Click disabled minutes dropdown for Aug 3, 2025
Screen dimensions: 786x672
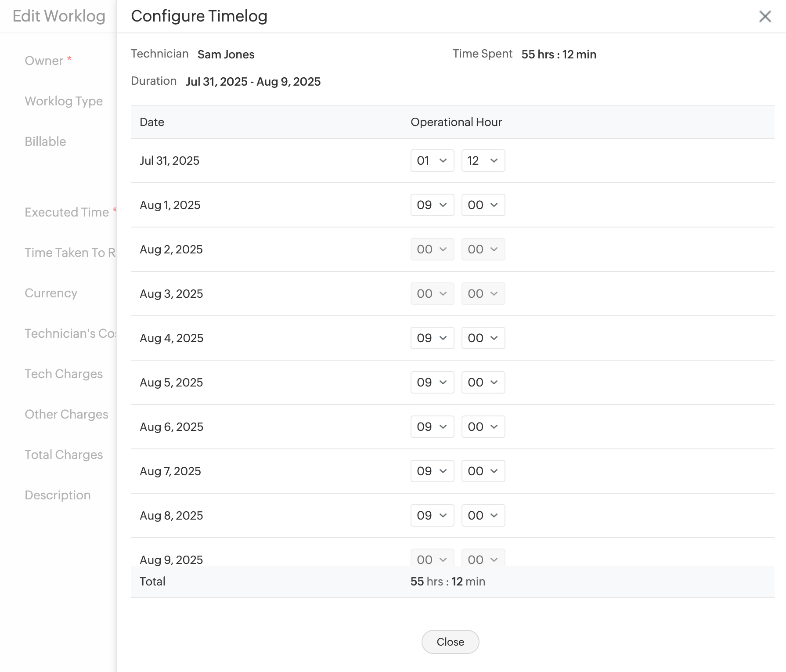[483, 294]
